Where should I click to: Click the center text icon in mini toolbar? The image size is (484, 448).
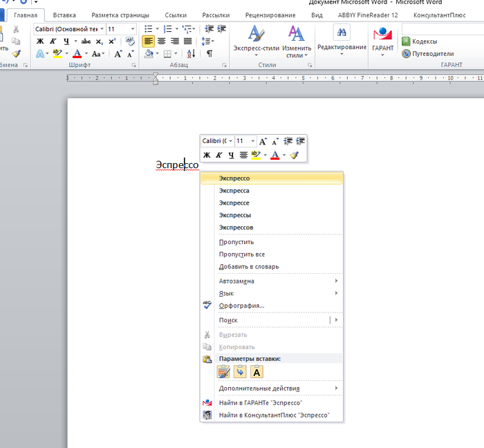click(243, 155)
